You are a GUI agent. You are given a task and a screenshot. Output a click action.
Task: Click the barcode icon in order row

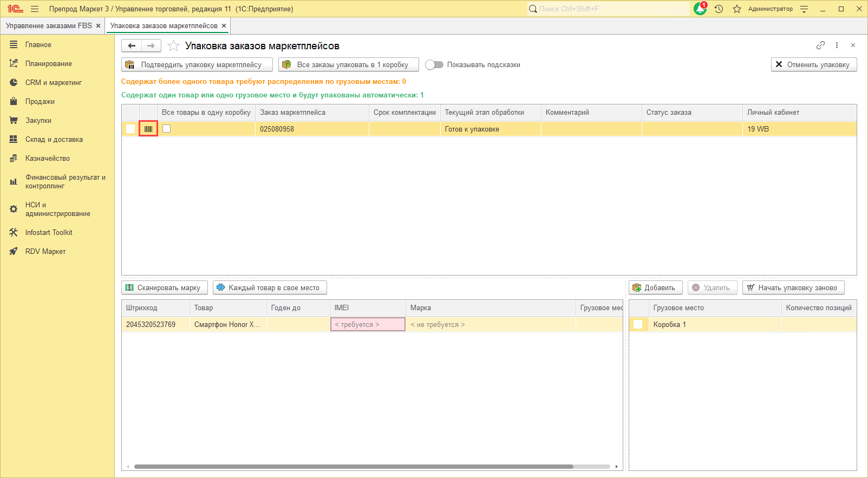tap(148, 129)
